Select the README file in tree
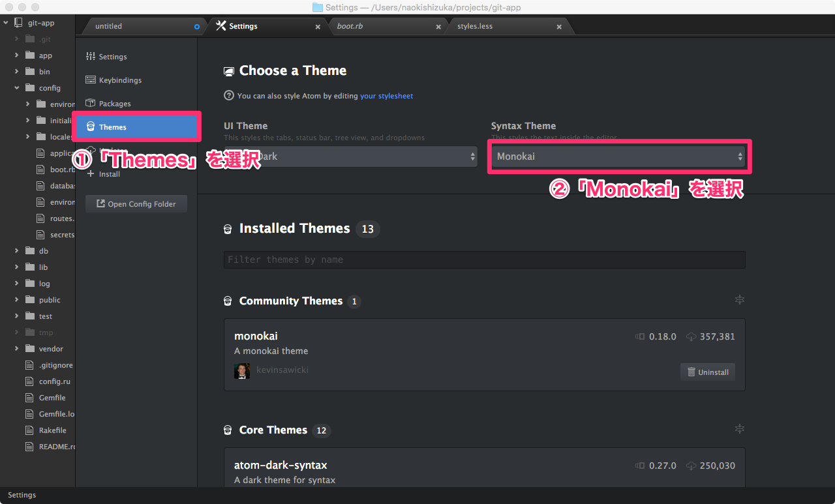This screenshot has width=835, height=504. coord(57,447)
